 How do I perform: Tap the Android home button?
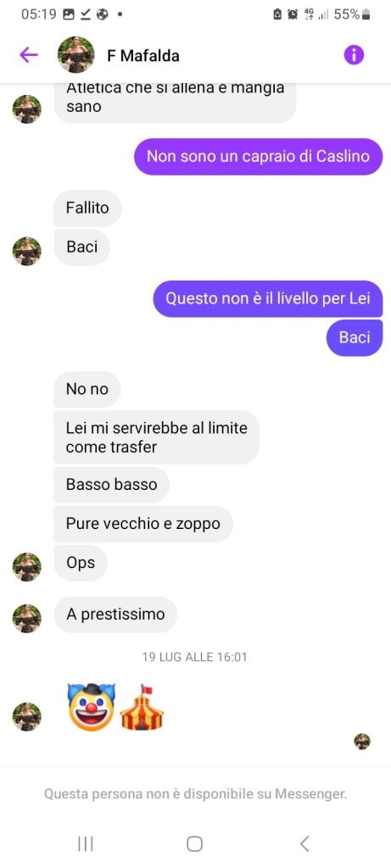[194, 843]
